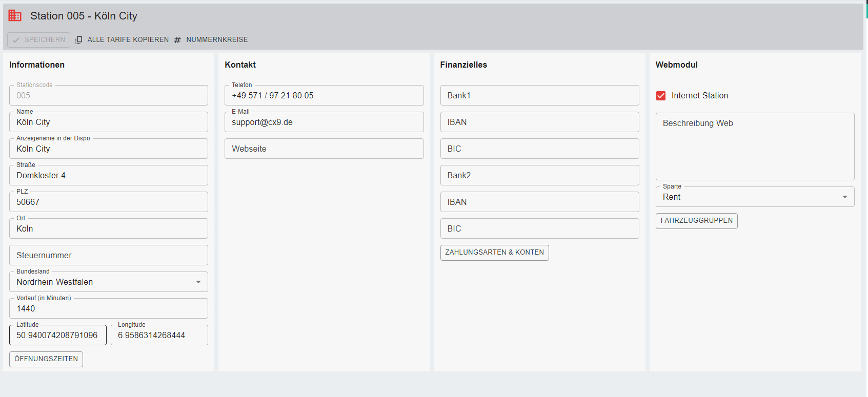868x397 pixels.
Task: Select the Nordrhein-Westfalen combo box
Action: pyautogui.click(x=103, y=282)
